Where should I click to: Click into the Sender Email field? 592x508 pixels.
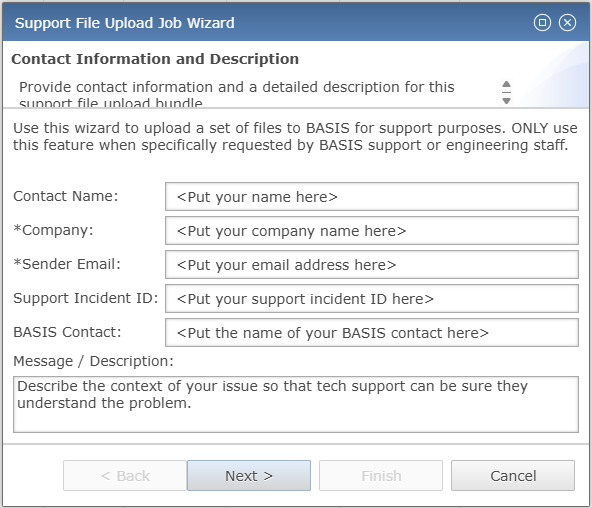point(372,265)
